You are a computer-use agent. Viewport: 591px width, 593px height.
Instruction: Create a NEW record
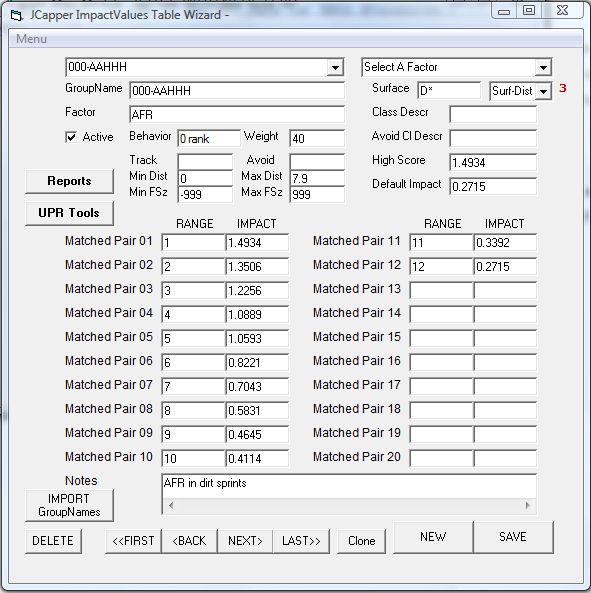tap(433, 537)
